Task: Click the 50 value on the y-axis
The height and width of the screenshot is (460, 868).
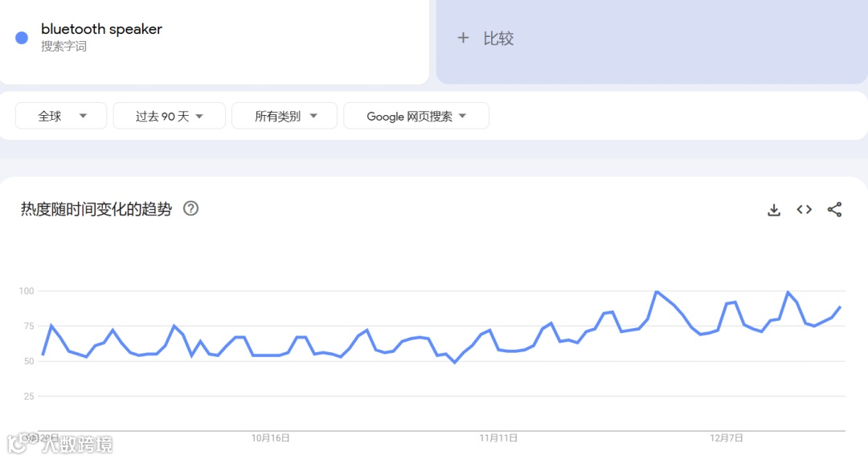Action: point(29,361)
